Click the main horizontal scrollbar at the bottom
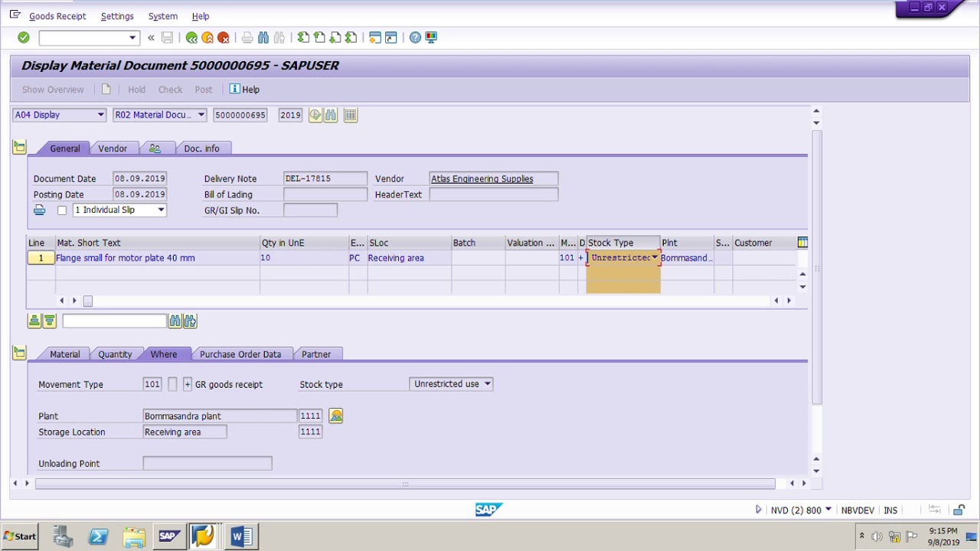Image resolution: width=980 pixels, height=551 pixels. (x=405, y=484)
